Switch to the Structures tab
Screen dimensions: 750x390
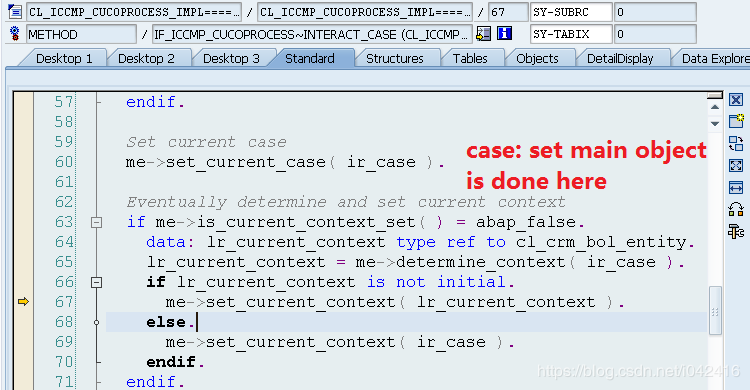[x=395, y=58]
